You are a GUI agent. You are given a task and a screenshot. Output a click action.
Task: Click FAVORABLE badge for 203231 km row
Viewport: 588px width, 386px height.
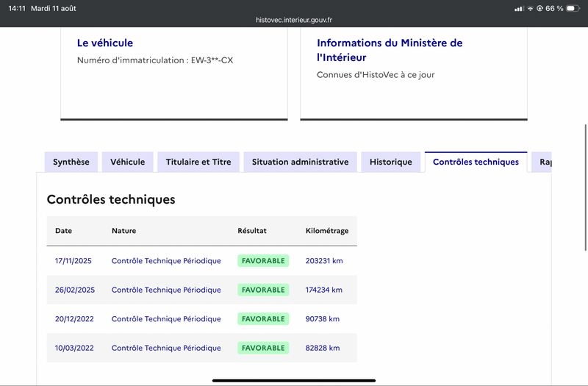point(263,261)
